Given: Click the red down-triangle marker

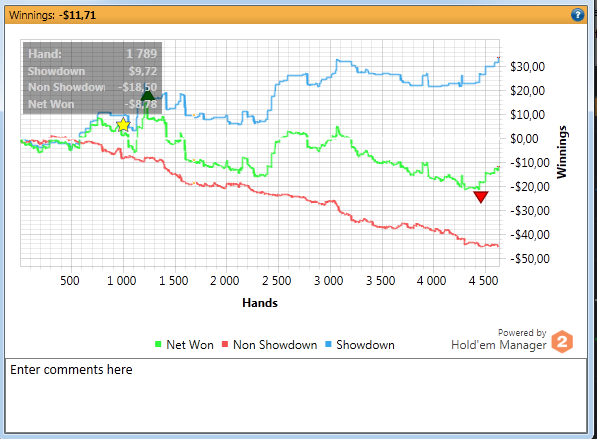Looking at the screenshot, I should (481, 197).
